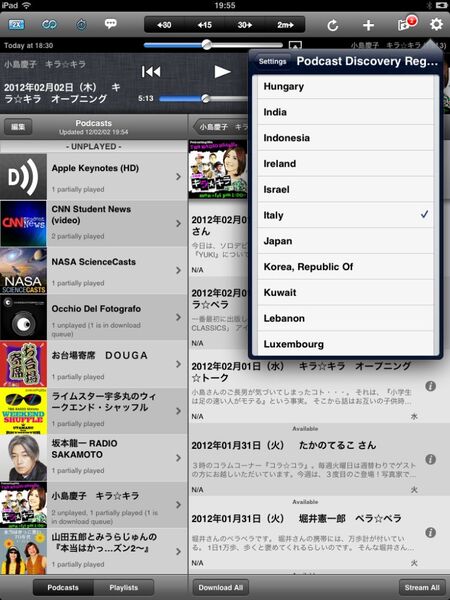Open NASA ScienceCasts artwork
Screen dimensions: 450x600
click(x=23, y=270)
